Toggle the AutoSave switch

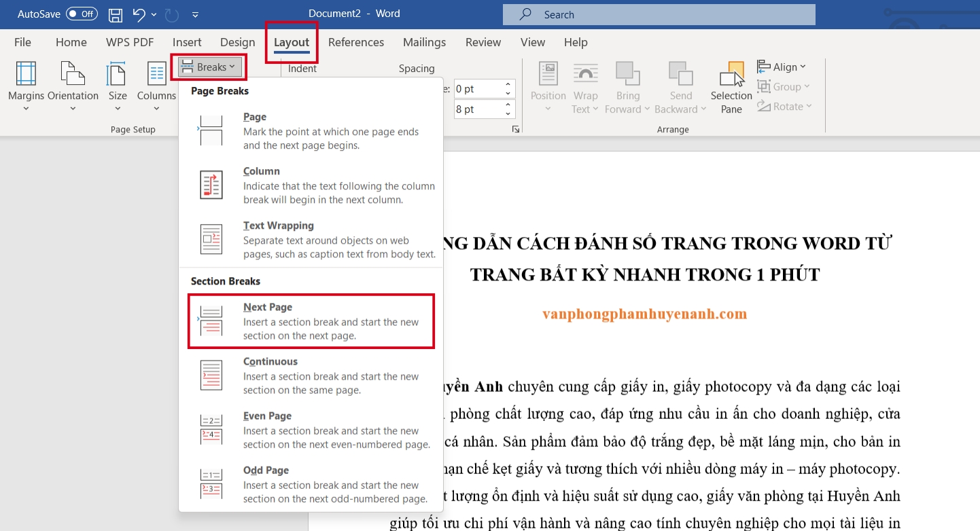[x=82, y=14]
